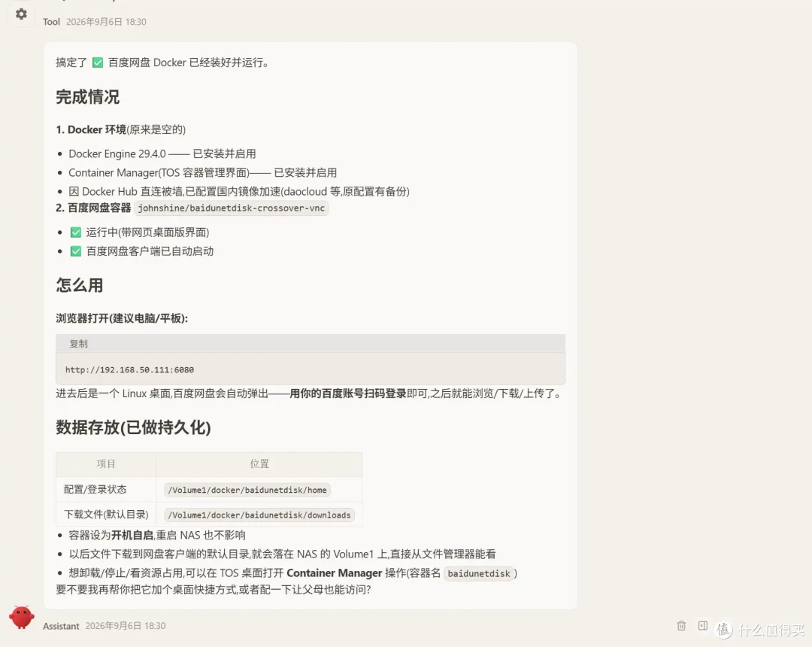
Task: Click the gear avatar icon beside Tool
Action: [x=21, y=14]
